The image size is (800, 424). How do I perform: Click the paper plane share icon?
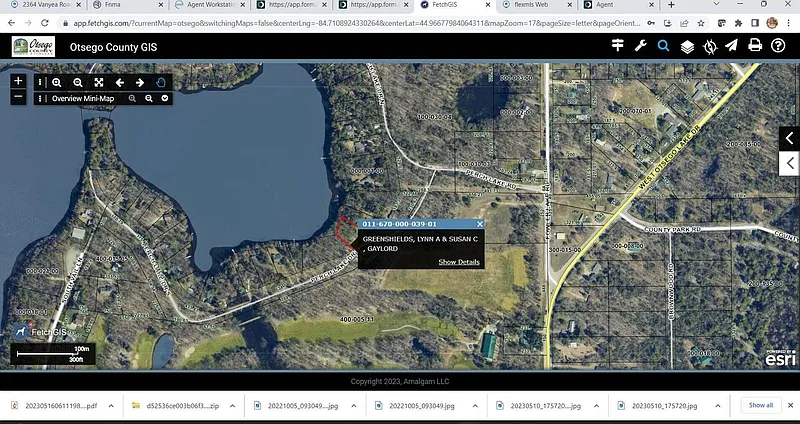tap(732, 46)
